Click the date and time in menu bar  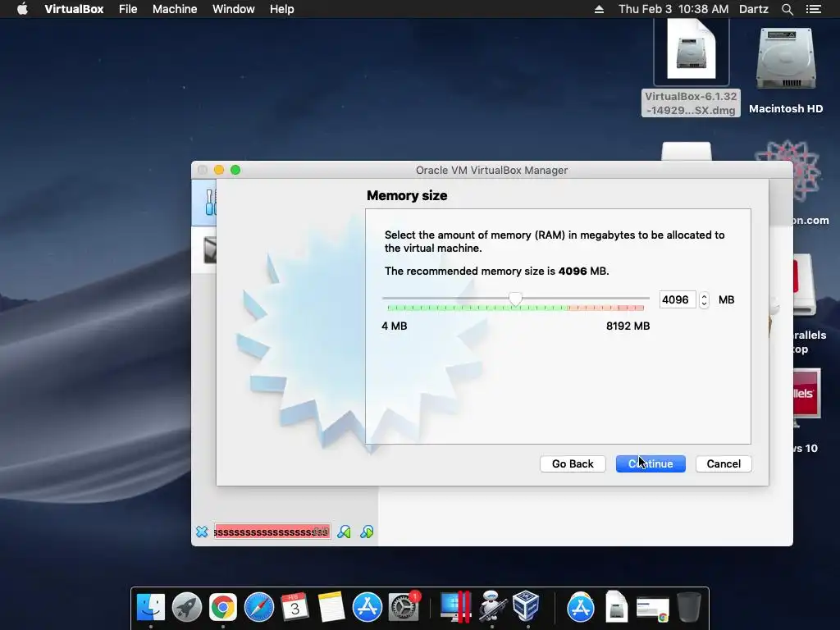tap(673, 9)
